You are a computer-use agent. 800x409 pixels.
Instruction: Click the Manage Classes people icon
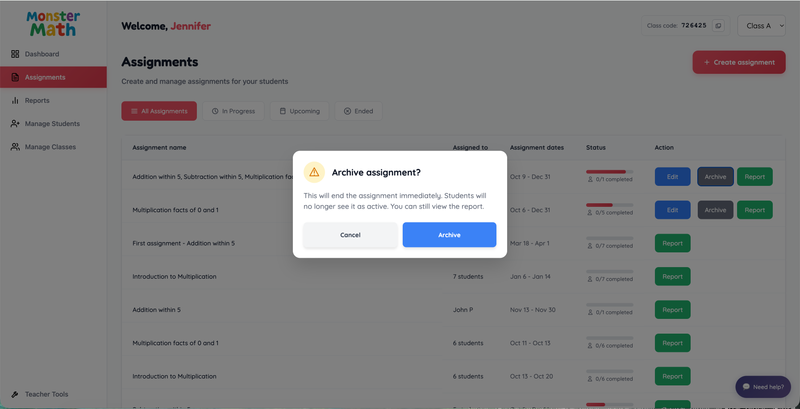pos(15,147)
